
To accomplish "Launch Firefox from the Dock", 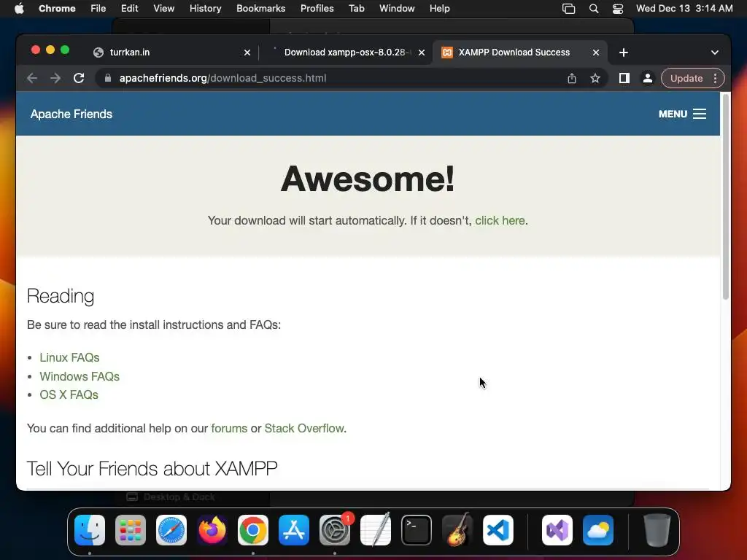I will coord(212,530).
